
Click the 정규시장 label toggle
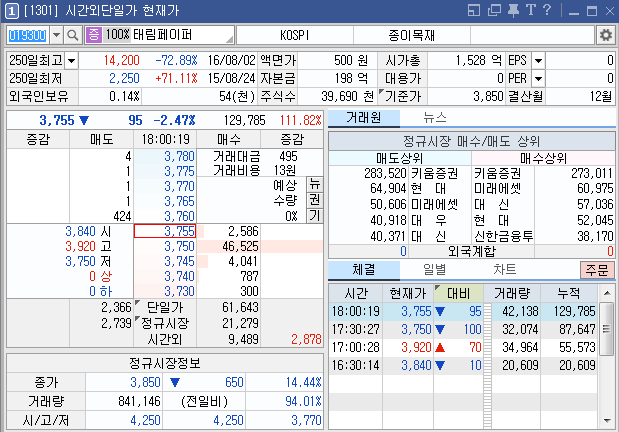pos(165,323)
